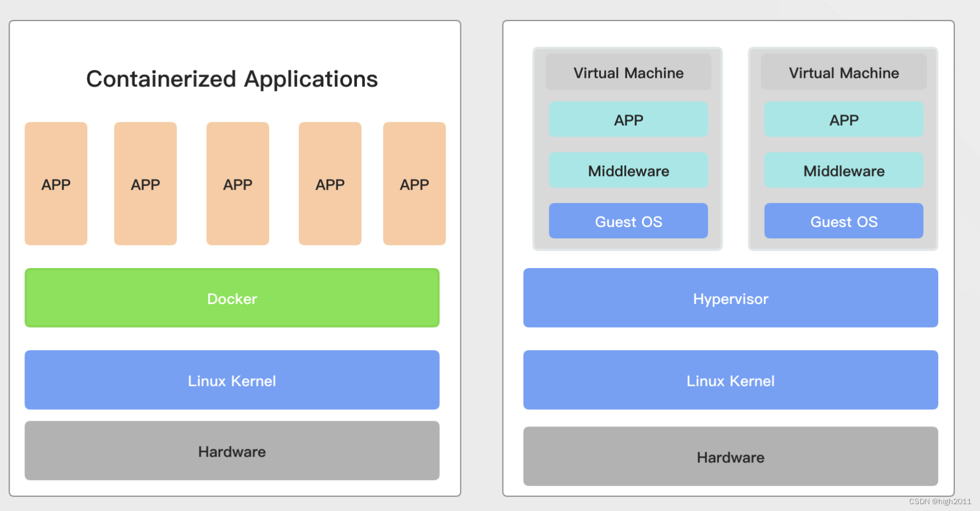This screenshot has width=980, height=511.
Task: Click the Containerized Applications title text
Action: tap(232, 79)
